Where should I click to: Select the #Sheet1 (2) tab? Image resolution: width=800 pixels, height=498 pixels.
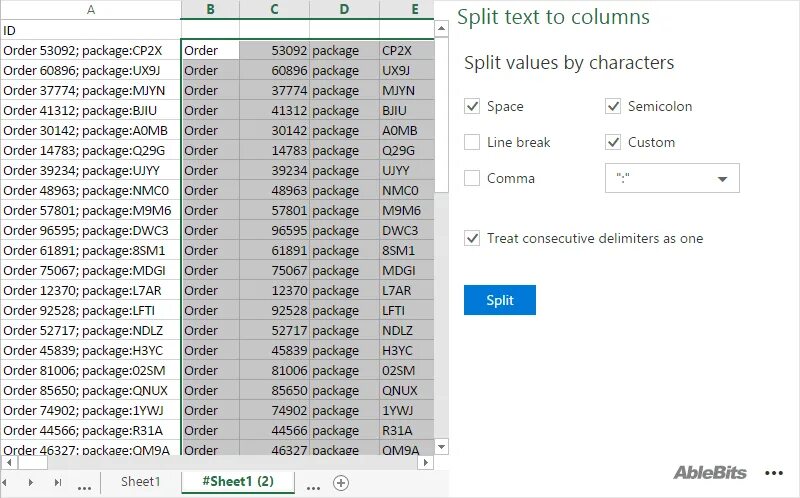(238, 482)
